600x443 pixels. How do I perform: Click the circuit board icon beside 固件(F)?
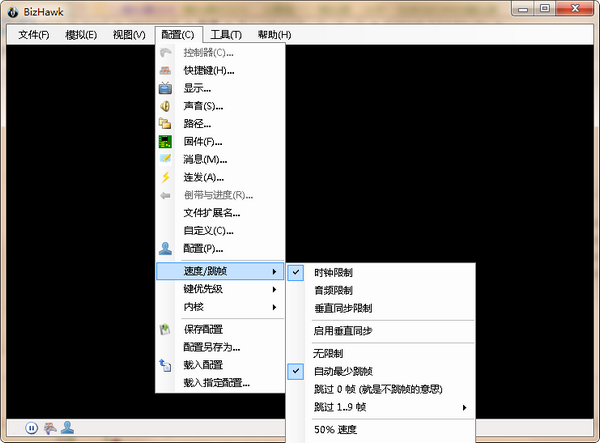tap(165, 142)
